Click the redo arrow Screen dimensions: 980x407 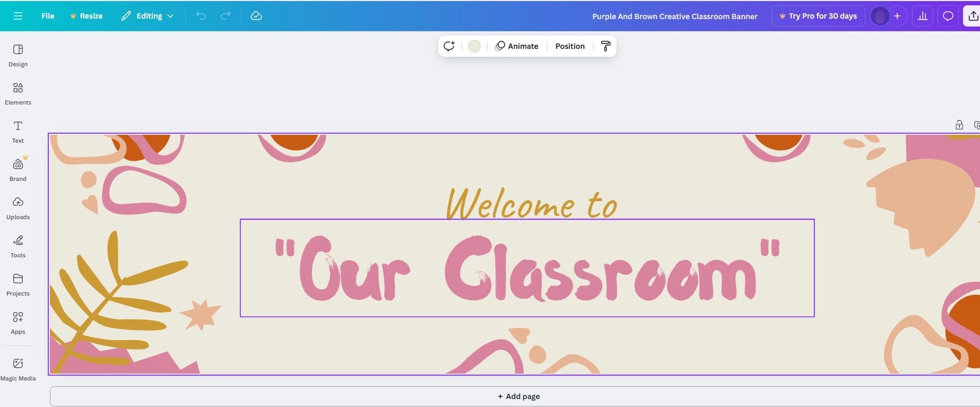pyautogui.click(x=226, y=16)
